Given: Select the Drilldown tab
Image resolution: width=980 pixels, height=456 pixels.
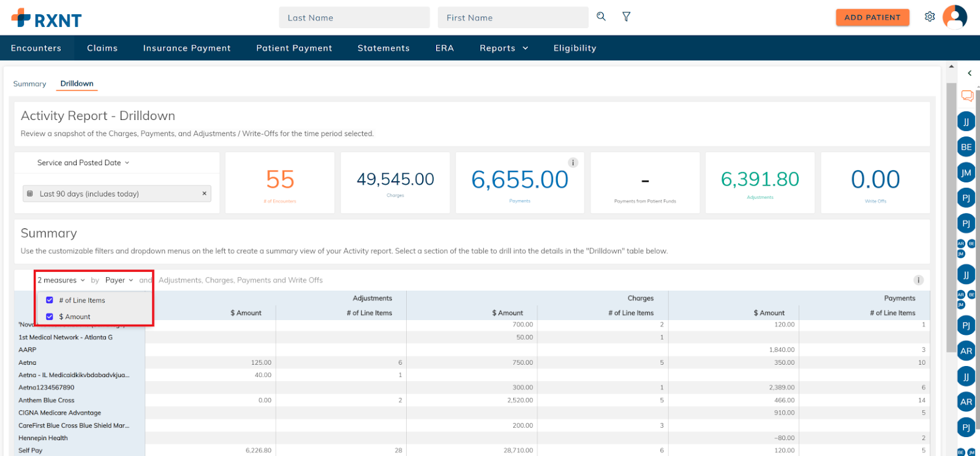Looking at the screenshot, I should coord(77,84).
